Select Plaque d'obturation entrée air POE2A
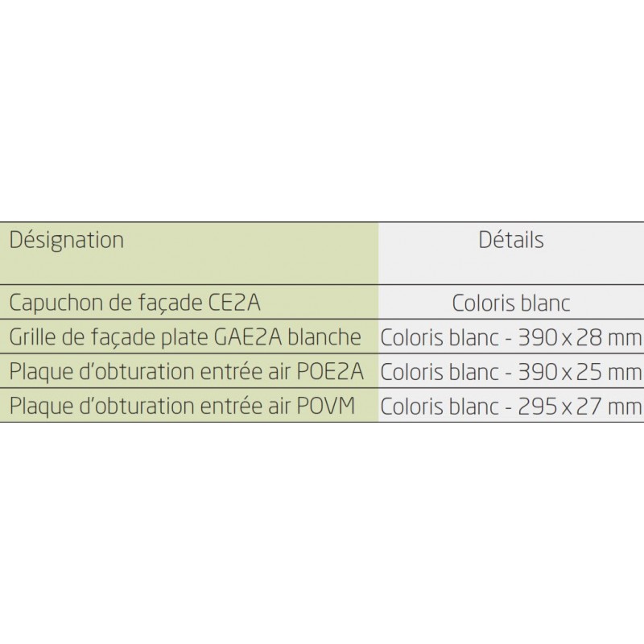Viewport: 644px width, 644px height. (x=186, y=372)
